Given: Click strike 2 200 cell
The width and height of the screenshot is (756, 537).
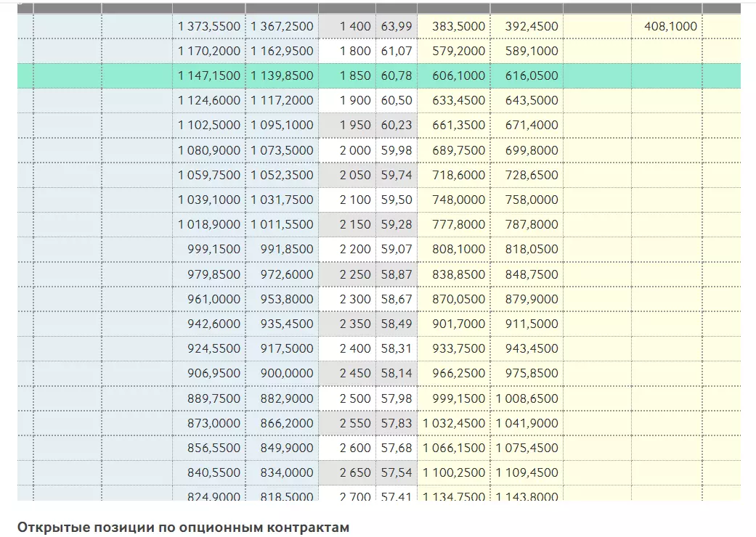Looking at the screenshot, I should (347, 250).
